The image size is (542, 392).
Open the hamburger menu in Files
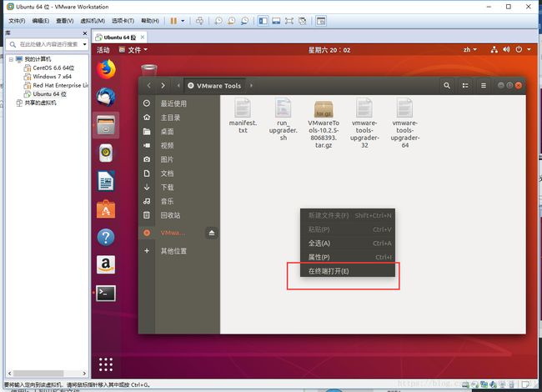(x=484, y=85)
